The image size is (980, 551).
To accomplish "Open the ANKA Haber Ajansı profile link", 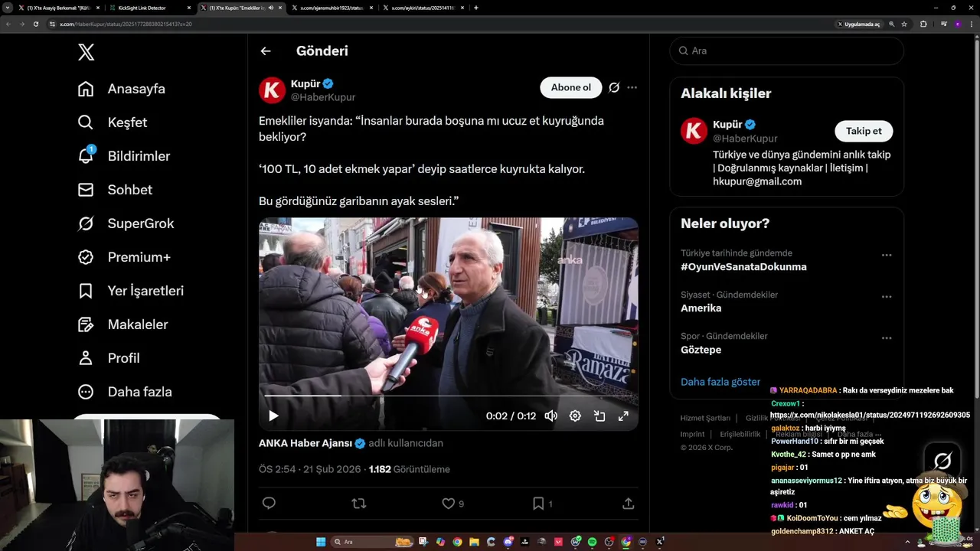I will tap(305, 443).
